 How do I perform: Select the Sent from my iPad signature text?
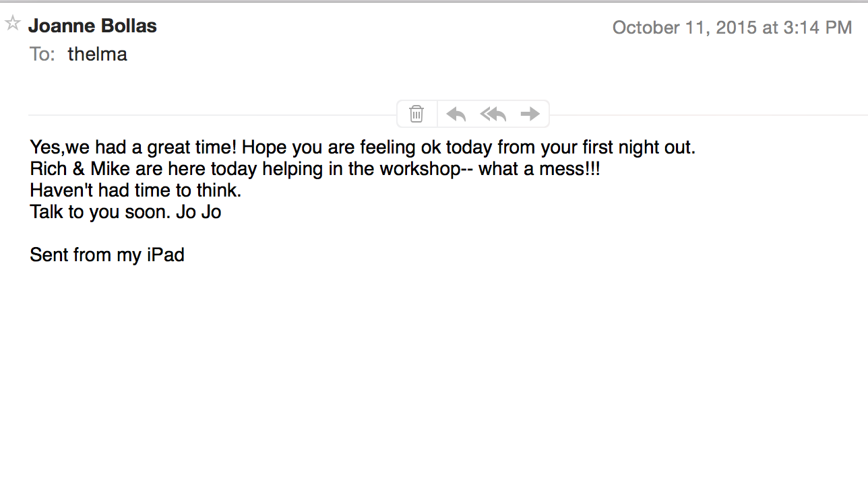106,254
